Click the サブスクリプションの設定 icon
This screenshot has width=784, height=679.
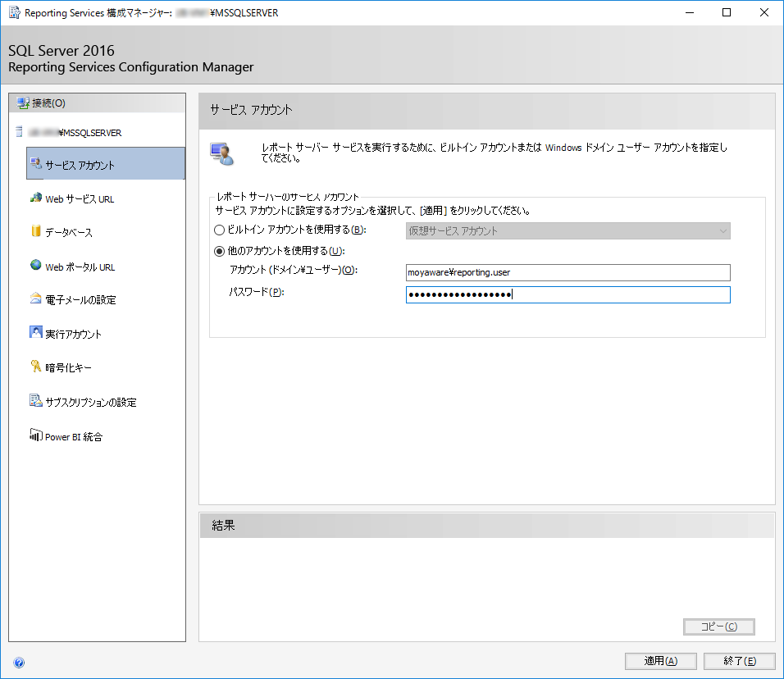pos(35,400)
